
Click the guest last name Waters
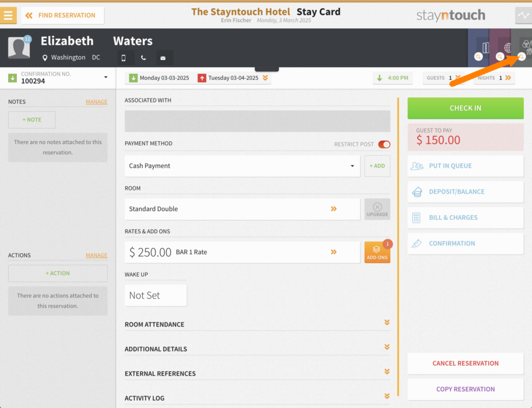132,41
